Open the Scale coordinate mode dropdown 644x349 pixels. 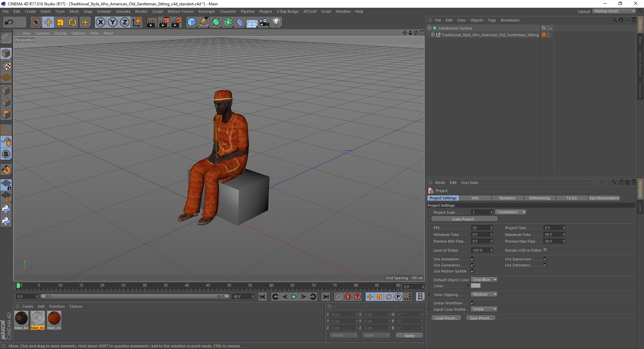coord(376,335)
